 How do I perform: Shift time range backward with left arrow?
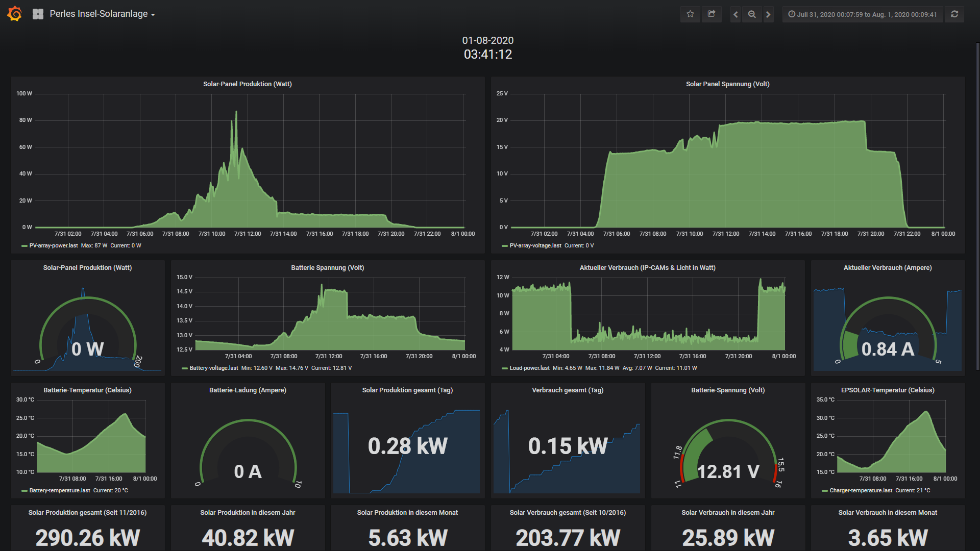[x=736, y=14]
